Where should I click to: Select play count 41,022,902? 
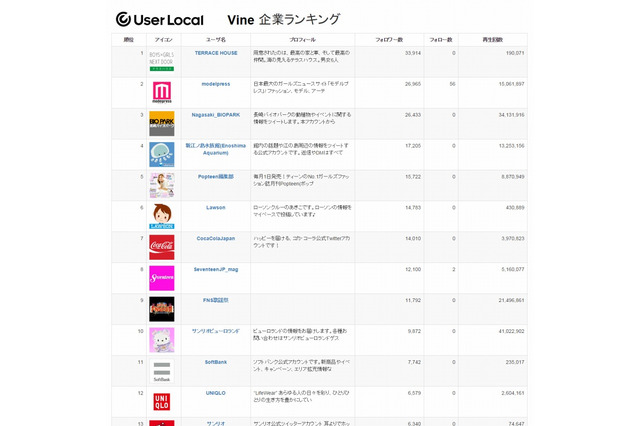[511, 331]
